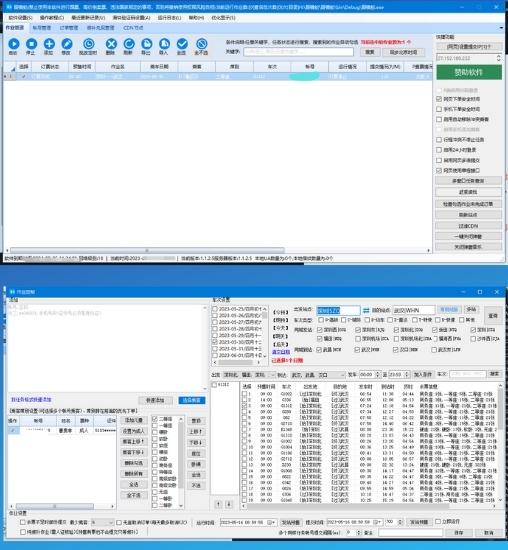Viewport: 508px width, 550px height.
Task: Click the plus (添加) add-task icon
Action: (x=49, y=44)
